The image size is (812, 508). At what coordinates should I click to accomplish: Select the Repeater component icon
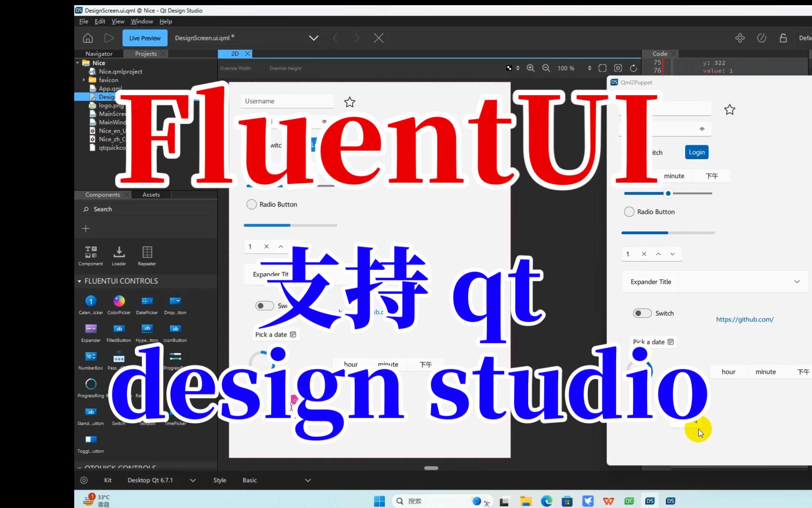click(147, 255)
